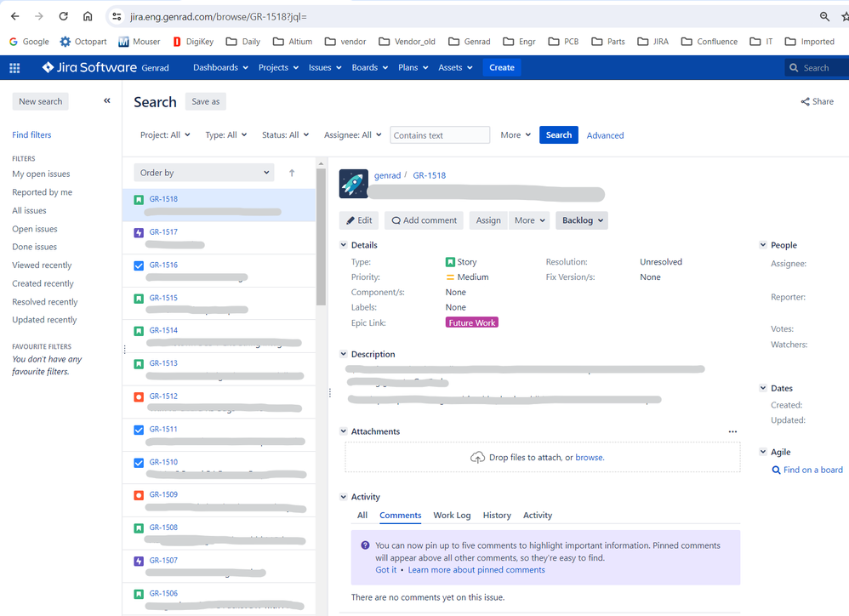Collapse the Details section
This screenshot has width=849, height=616.
click(x=343, y=245)
